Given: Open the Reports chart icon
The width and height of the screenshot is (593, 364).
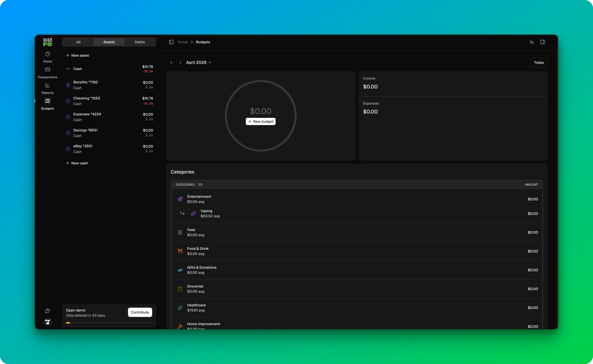Looking at the screenshot, I should [47, 85].
